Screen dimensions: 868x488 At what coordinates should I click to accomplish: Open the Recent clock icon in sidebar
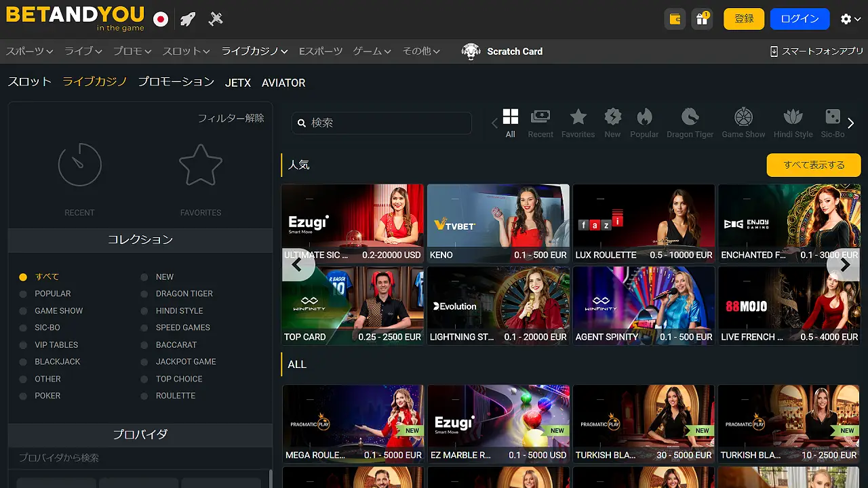tap(79, 165)
